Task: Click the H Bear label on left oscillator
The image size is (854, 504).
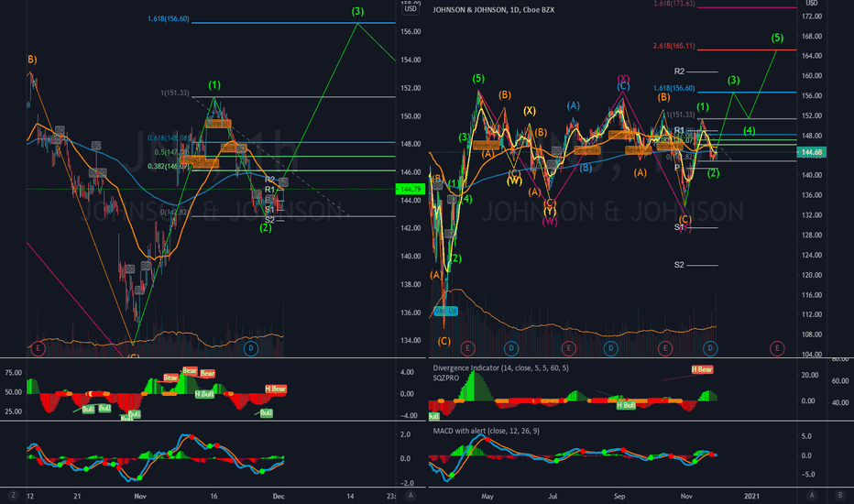Action: [276, 389]
